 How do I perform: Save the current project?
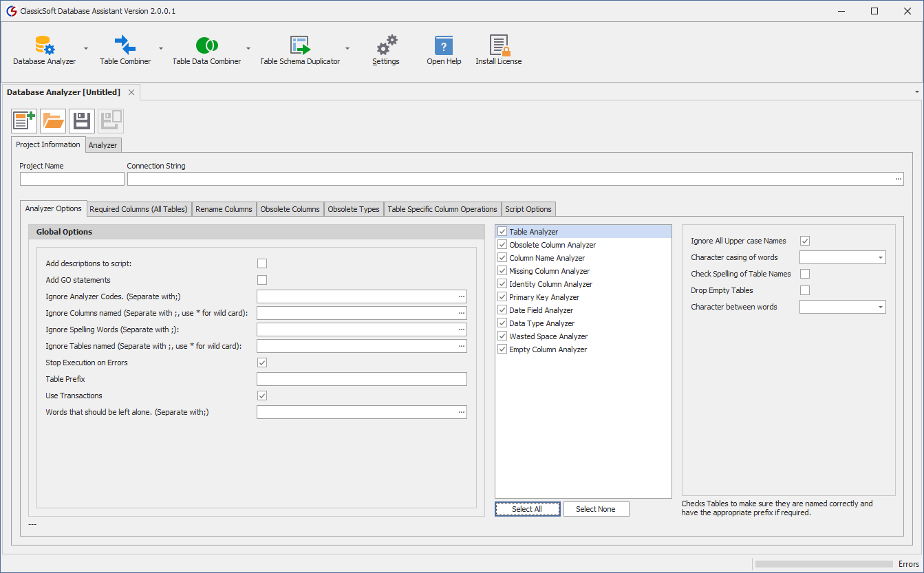82,120
